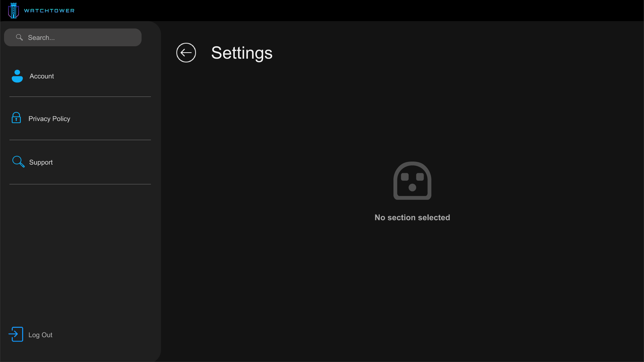This screenshot has width=644, height=362.
Task: Click the Watchtower tower logo icon
Action: point(13,10)
